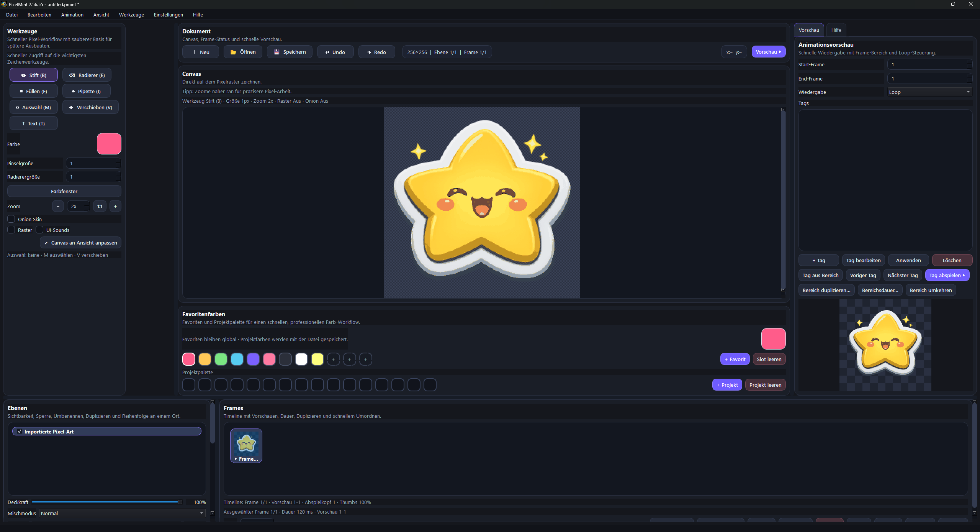
Task: Click the Öffnen folder button
Action: 243,52
